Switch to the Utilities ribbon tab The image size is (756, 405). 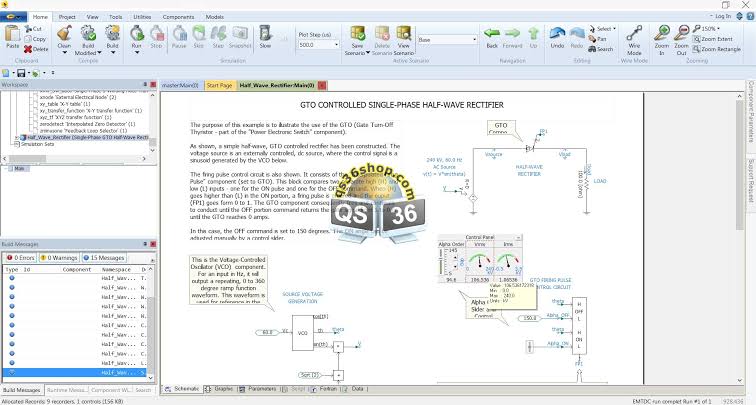tap(142, 17)
